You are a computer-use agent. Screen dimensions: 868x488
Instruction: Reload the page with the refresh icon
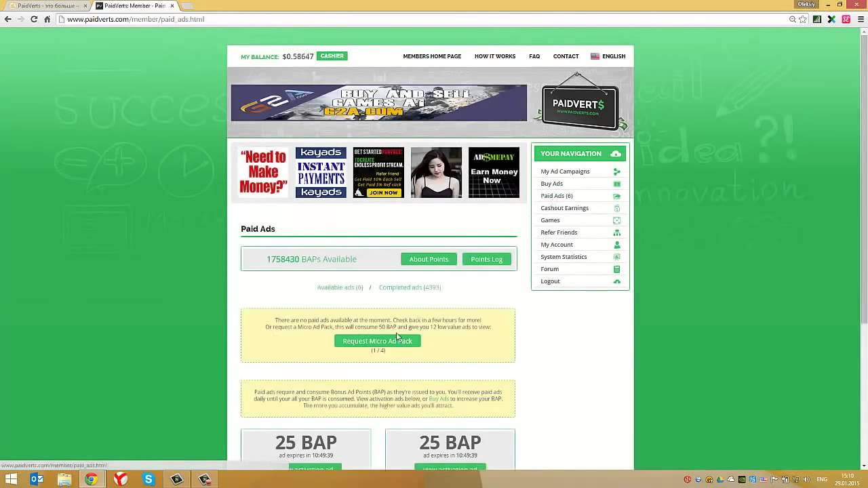tap(34, 19)
